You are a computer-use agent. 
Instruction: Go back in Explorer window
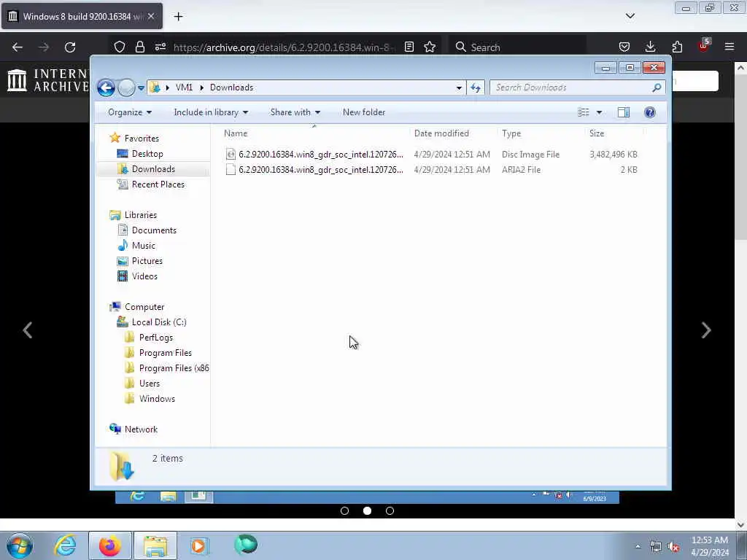(x=106, y=87)
